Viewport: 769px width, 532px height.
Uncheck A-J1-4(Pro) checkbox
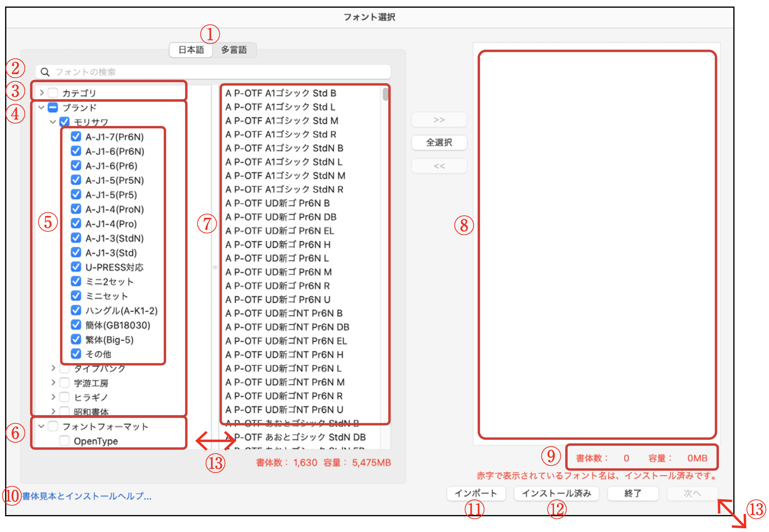76,223
